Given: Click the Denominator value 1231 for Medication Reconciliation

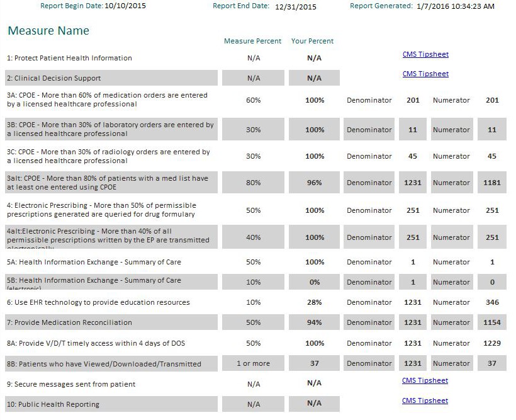Looking at the screenshot, I should click(x=412, y=322).
